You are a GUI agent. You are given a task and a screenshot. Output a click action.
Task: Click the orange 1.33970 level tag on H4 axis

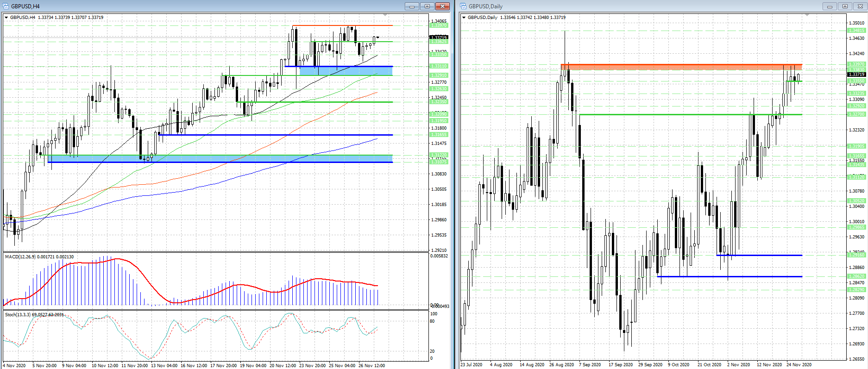pyautogui.click(x=439, y=25)
